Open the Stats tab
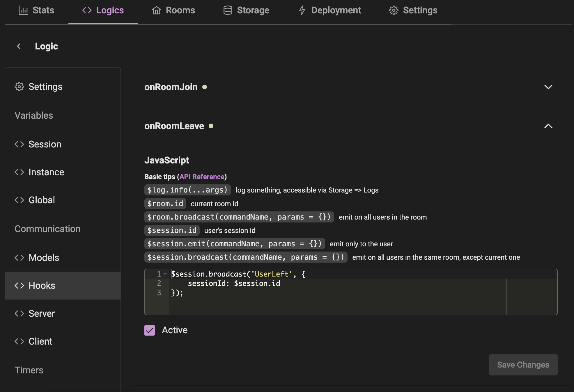The width and height of the screenshot is (574, 392). click(36, 10)
